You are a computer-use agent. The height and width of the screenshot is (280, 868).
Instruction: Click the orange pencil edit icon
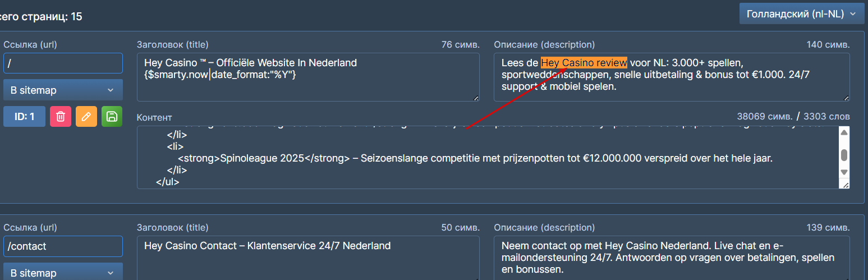click(86, 117)
